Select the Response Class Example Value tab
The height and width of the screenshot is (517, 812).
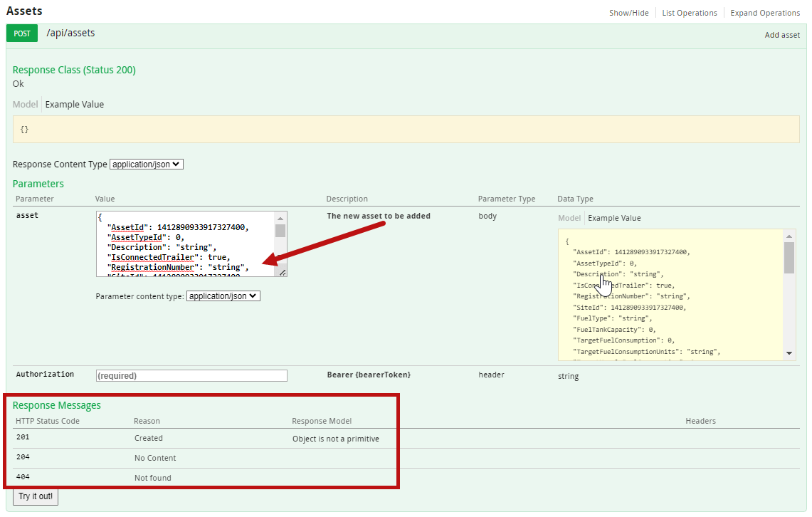[75, 104]
